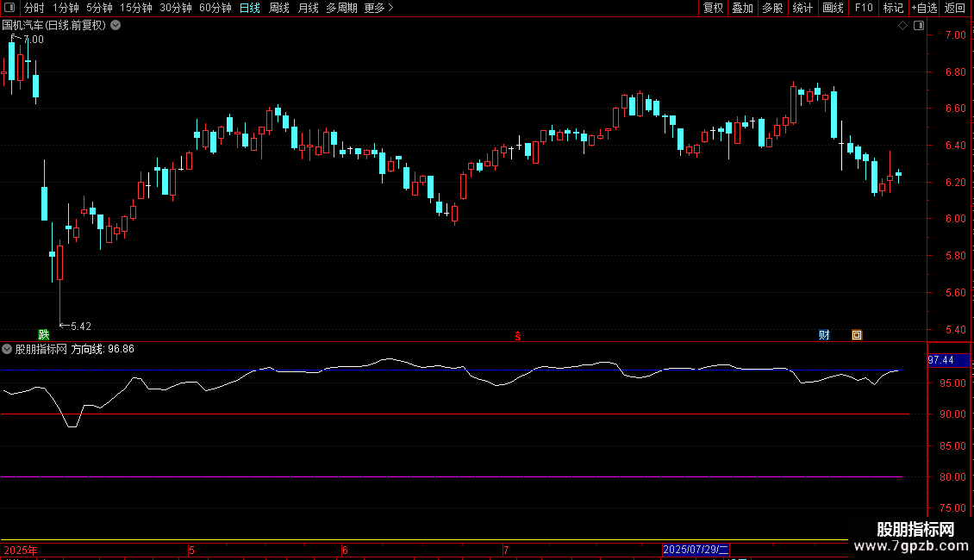Click the 6.80 price axis label
974x560 pixels.
(955, 72)
